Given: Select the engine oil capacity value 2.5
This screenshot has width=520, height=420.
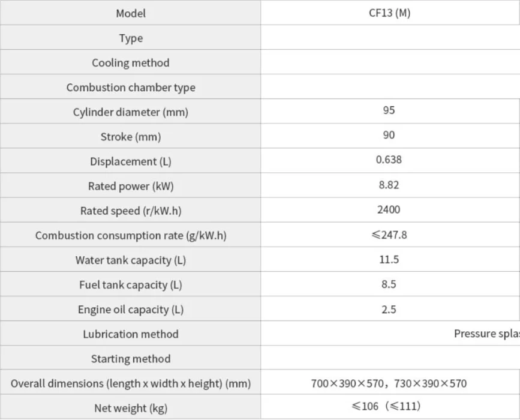Looking at the screenshot, I should click(x=389, y=310).
